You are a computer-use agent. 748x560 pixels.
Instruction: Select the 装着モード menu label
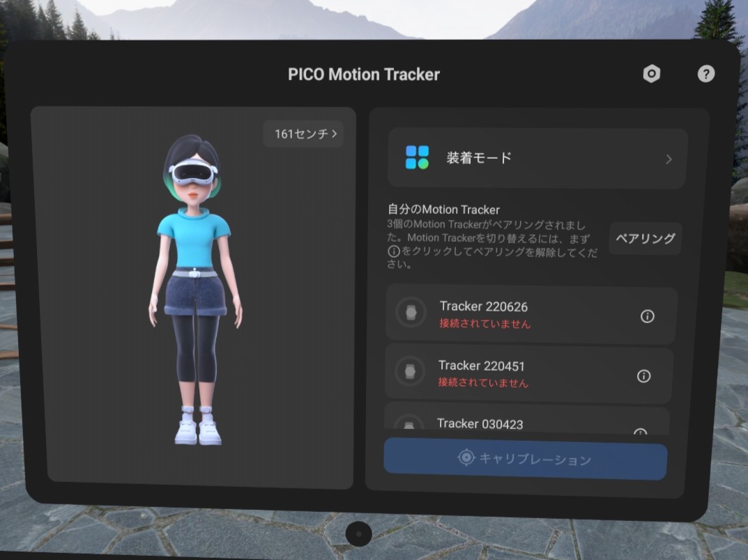point(479,158)
